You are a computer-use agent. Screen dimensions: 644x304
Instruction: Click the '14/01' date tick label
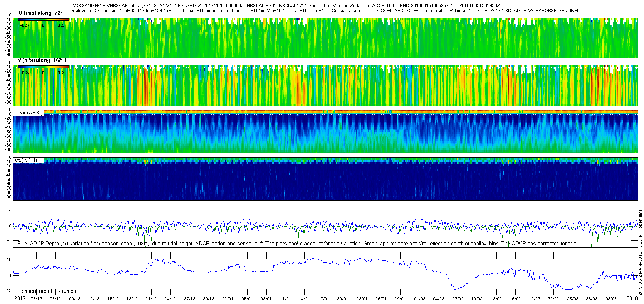coord(304,299)
